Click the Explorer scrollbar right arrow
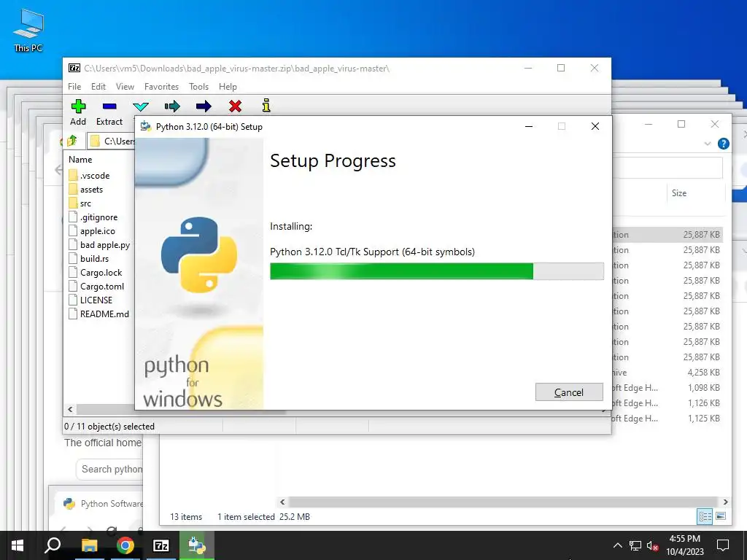Image resolution: width=747 pixels, height=560 pixels. tap(725, 502)
